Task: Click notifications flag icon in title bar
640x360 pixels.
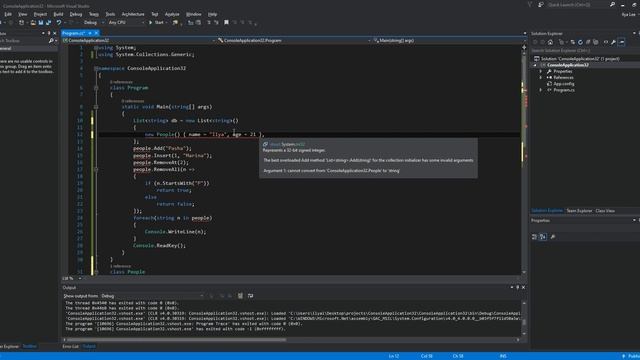Action: pyautogui.click(x=530, y=4)
